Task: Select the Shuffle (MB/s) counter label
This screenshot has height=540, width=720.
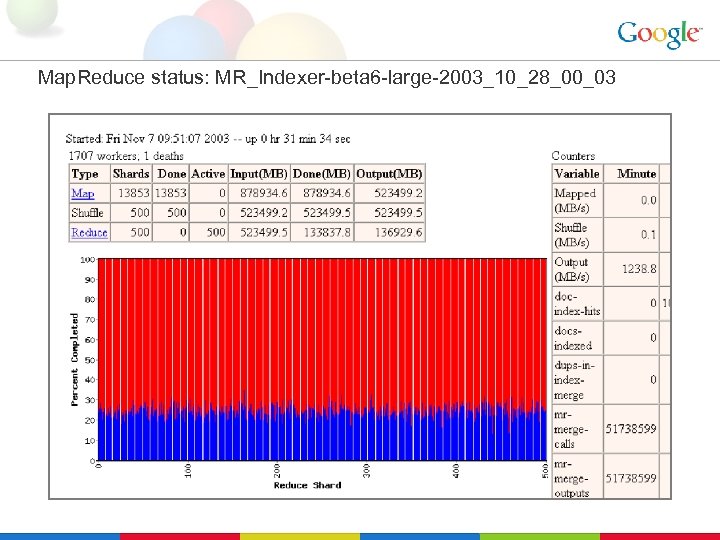Action: (x=572, y=235)
